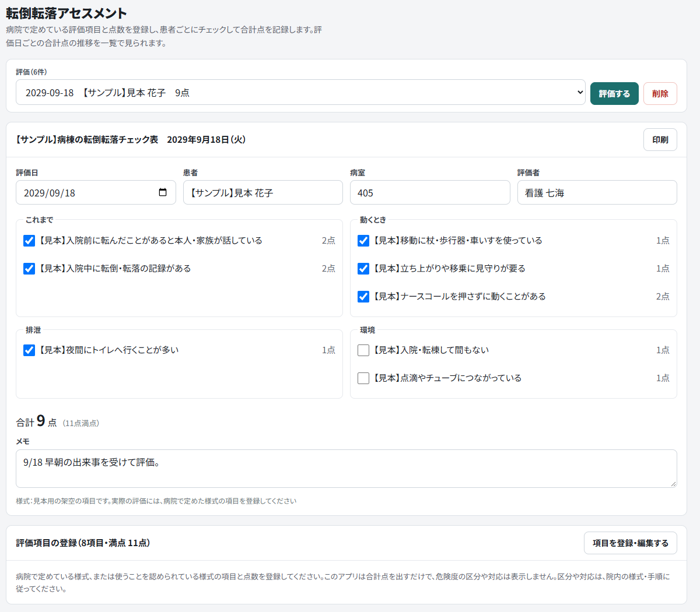Click the 1点 score beside 夜間にトイレ item
The height and width of the screenshot is (612, 700).
pos(328,350)
